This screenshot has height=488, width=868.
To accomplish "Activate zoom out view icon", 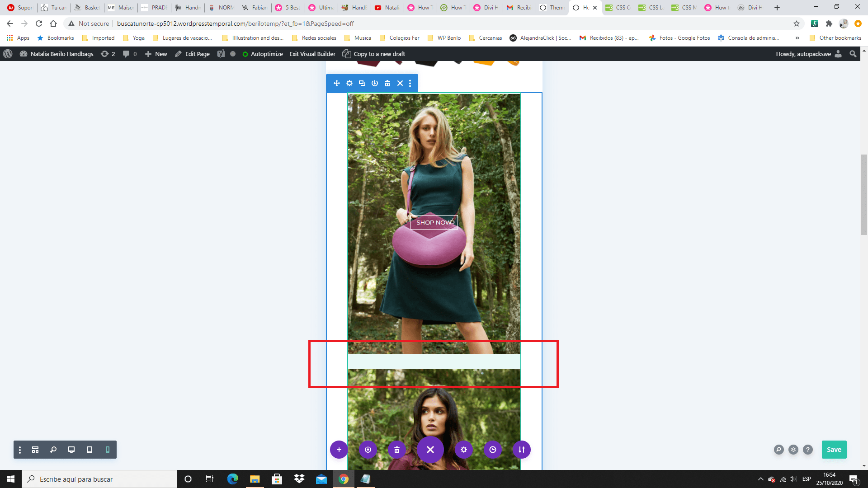I will (53, 450).
